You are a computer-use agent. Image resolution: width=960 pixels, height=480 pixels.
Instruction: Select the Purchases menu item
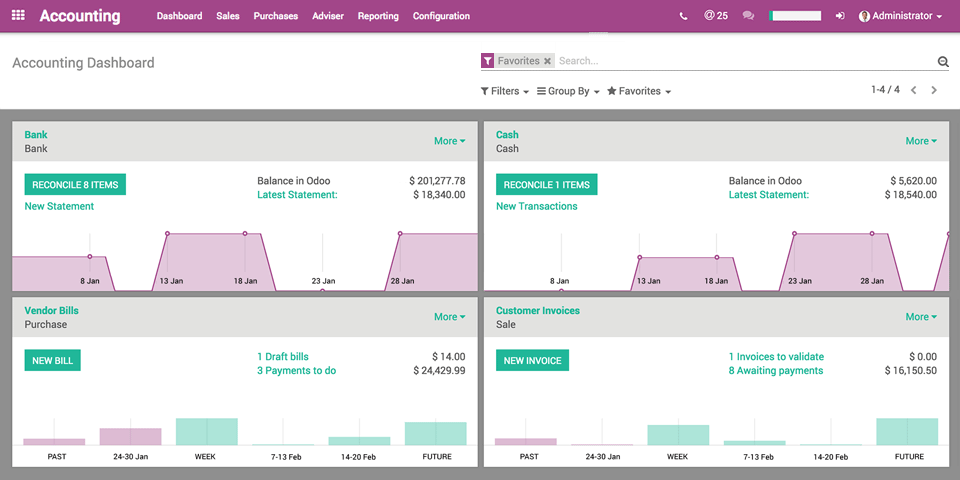[275, 16]
